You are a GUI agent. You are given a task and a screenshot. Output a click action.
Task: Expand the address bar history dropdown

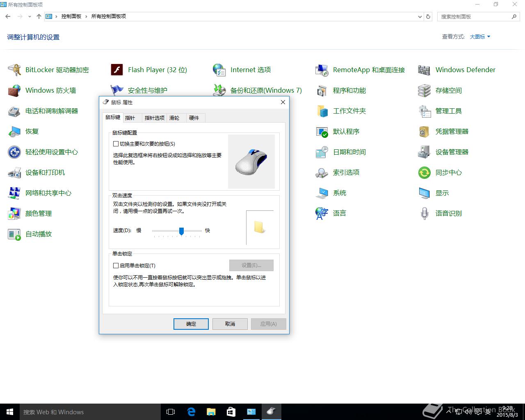click(420, 16)
